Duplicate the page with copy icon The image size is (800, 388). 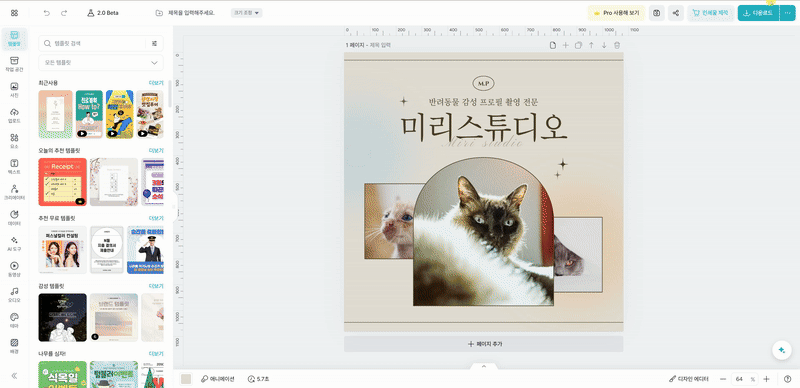[x=578, y=45]
